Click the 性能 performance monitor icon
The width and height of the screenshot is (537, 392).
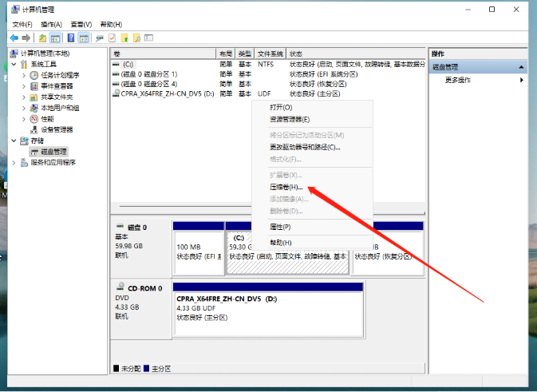(x=34, y=118)
